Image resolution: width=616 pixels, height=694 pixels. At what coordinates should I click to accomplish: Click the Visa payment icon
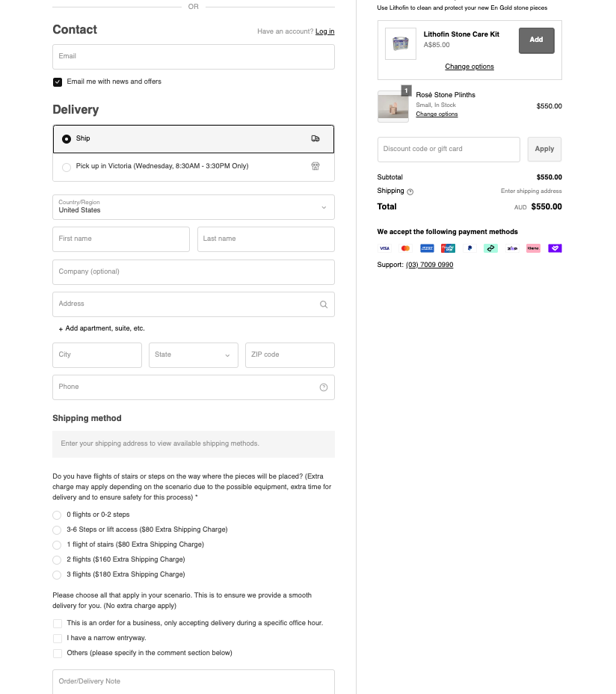(384, 248)
